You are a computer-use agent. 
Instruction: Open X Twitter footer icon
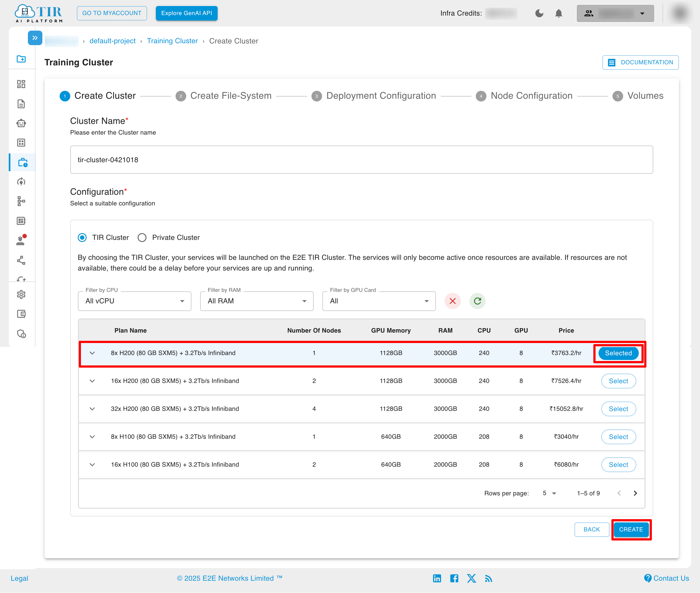[x=471, y=578]
